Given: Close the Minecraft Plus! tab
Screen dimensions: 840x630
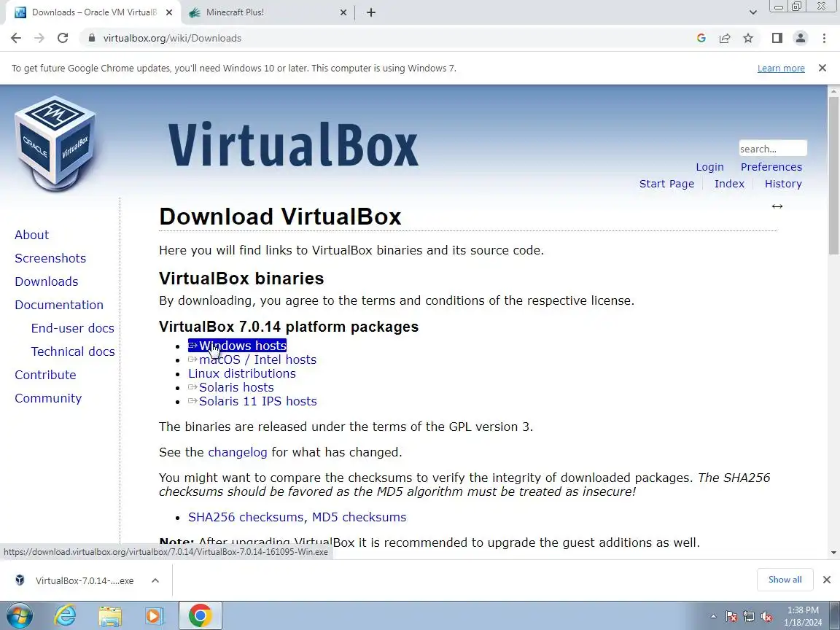Looking at the screenshot, I should pos(343,12).
